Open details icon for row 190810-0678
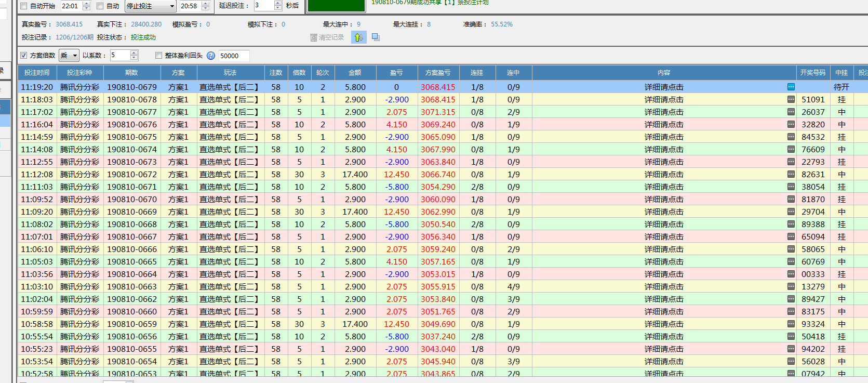Screen dimensions: 868x383 click(x=791, y=99)
